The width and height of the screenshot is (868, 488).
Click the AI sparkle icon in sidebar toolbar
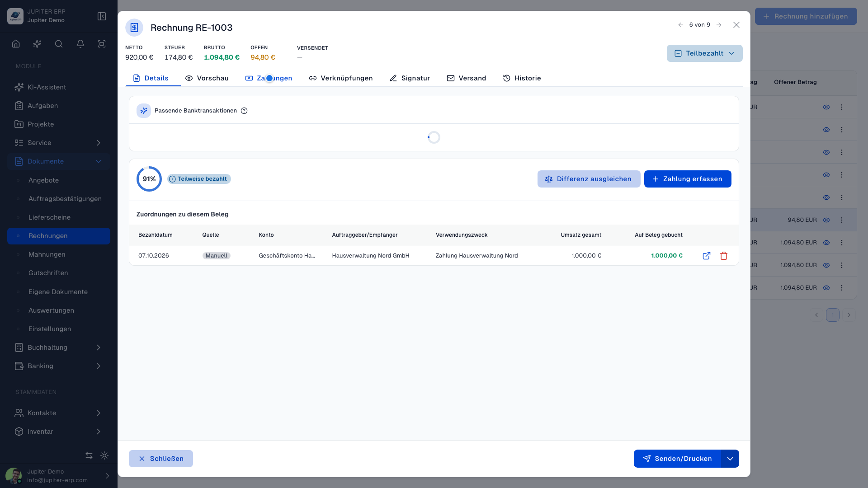pos(37,44)
